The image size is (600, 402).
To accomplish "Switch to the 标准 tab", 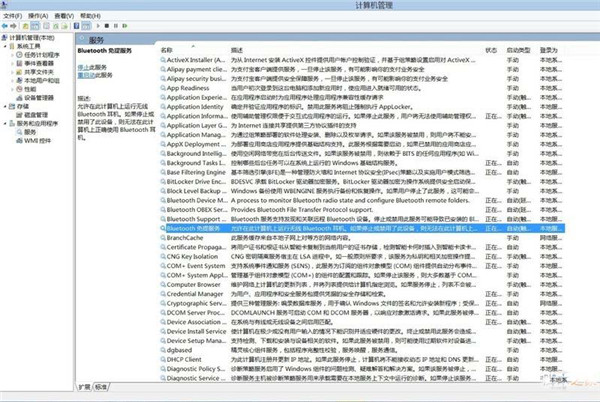I will tap(101, 387).
